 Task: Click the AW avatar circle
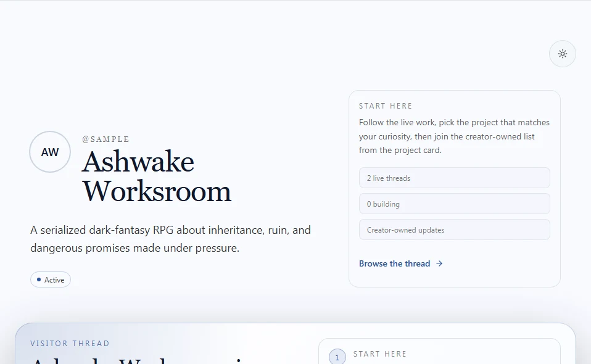50,152
